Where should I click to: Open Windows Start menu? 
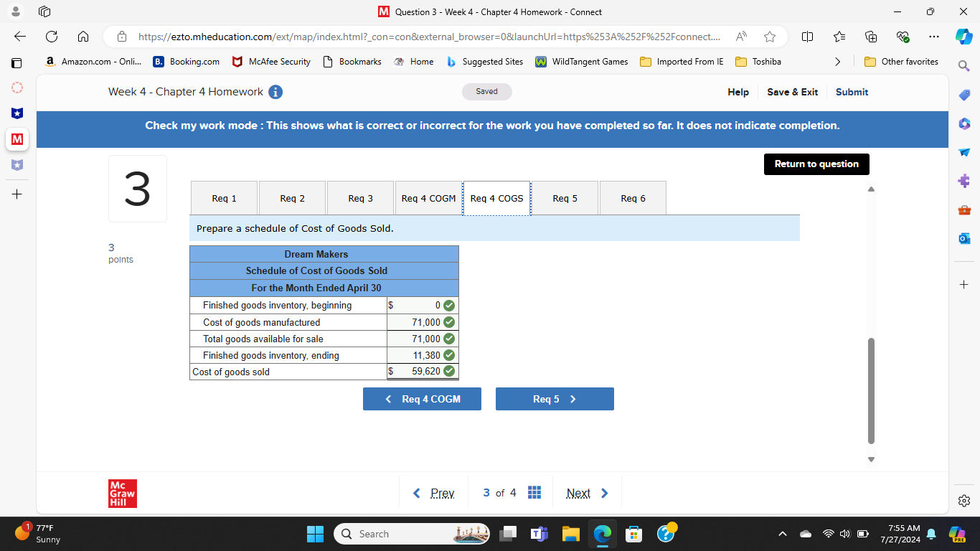316,534
